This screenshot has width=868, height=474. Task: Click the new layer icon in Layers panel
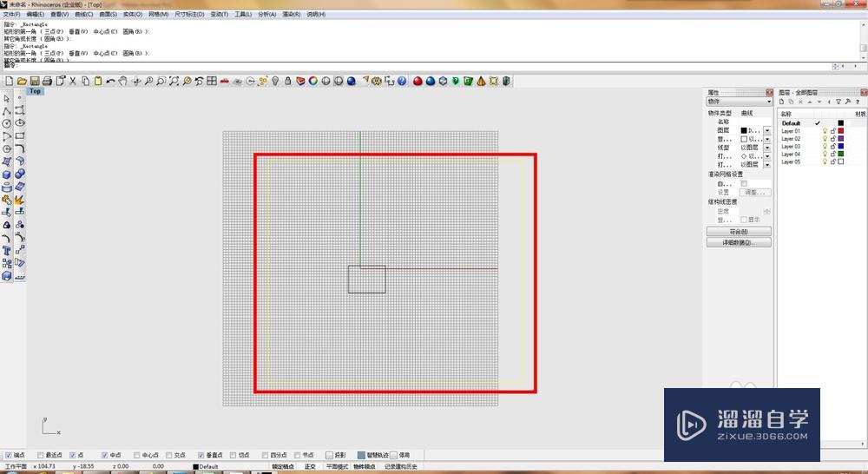pyautogui.click(x=782, y=102)
